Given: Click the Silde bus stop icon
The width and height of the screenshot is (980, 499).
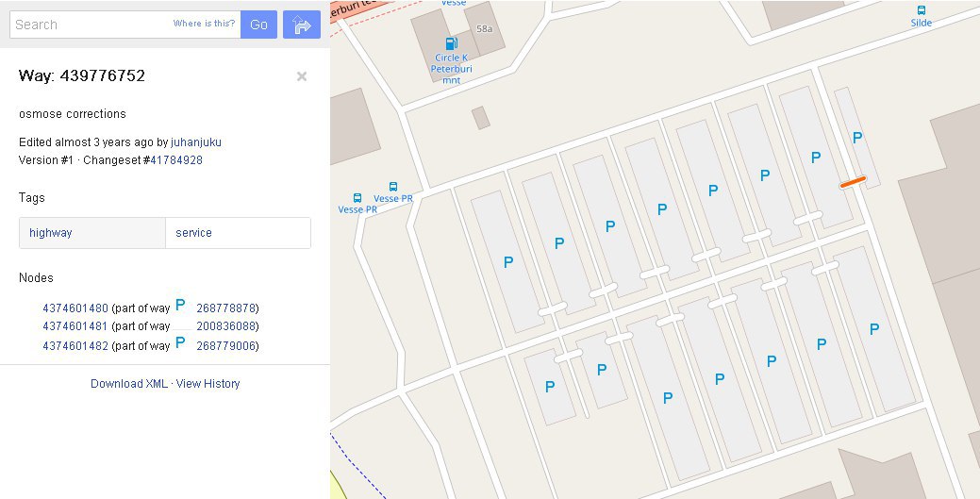Looking at the screenshot, I should (921, 10).
